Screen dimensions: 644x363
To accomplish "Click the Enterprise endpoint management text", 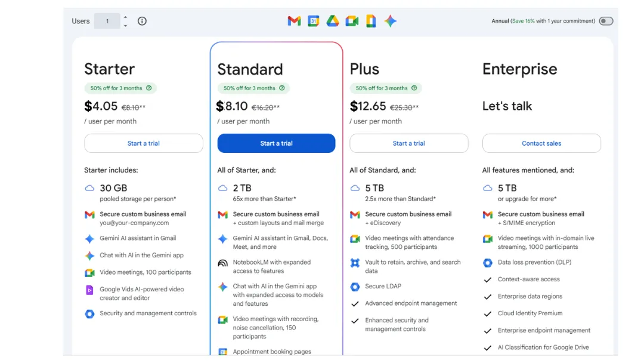I will click(544, 331).
